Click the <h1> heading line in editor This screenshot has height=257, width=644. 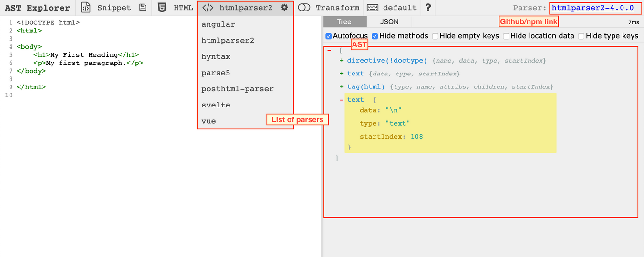86,54
